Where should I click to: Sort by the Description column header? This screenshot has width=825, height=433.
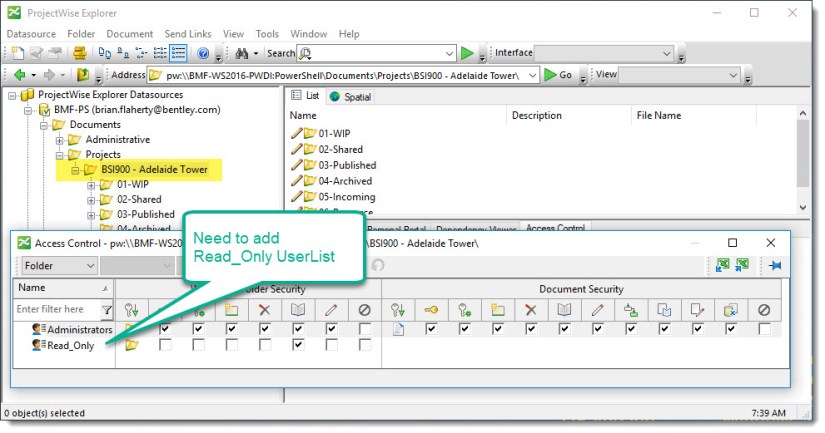click(568, 115)
